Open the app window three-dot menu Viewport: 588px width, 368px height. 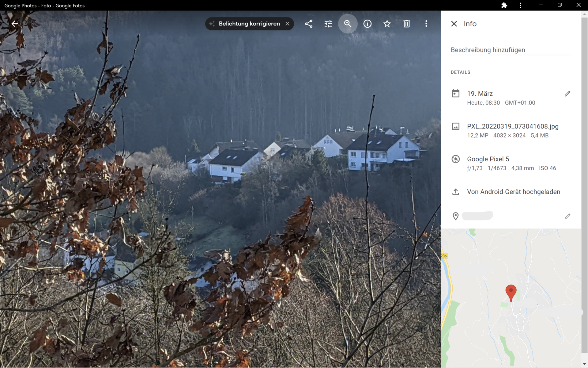point(520,6)
